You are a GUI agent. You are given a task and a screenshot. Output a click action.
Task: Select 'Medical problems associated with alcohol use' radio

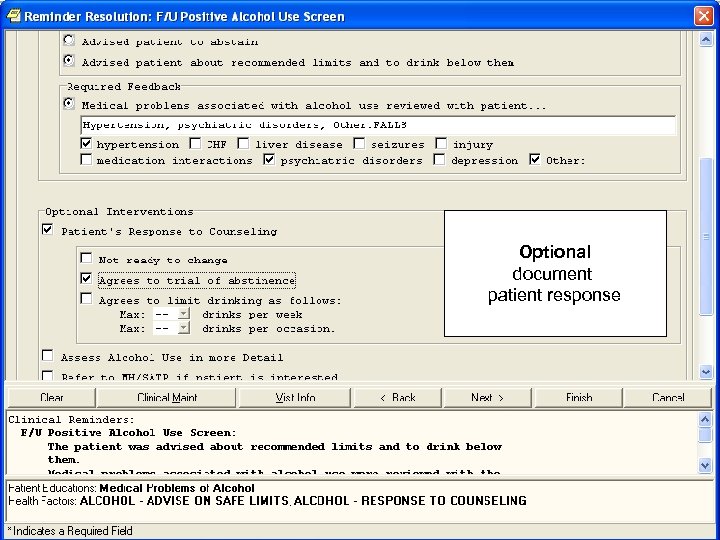pyautogui.click(x=69, y=104)
